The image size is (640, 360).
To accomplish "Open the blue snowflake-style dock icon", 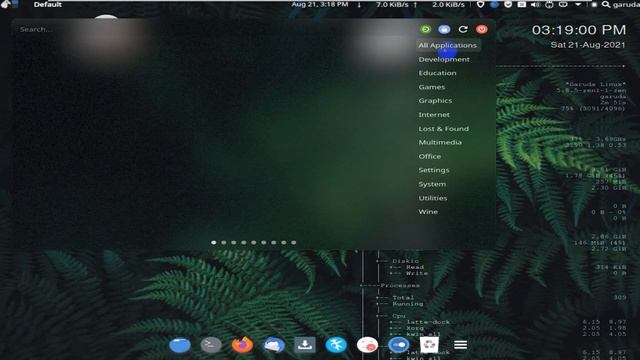I will (x=336, y=345).
